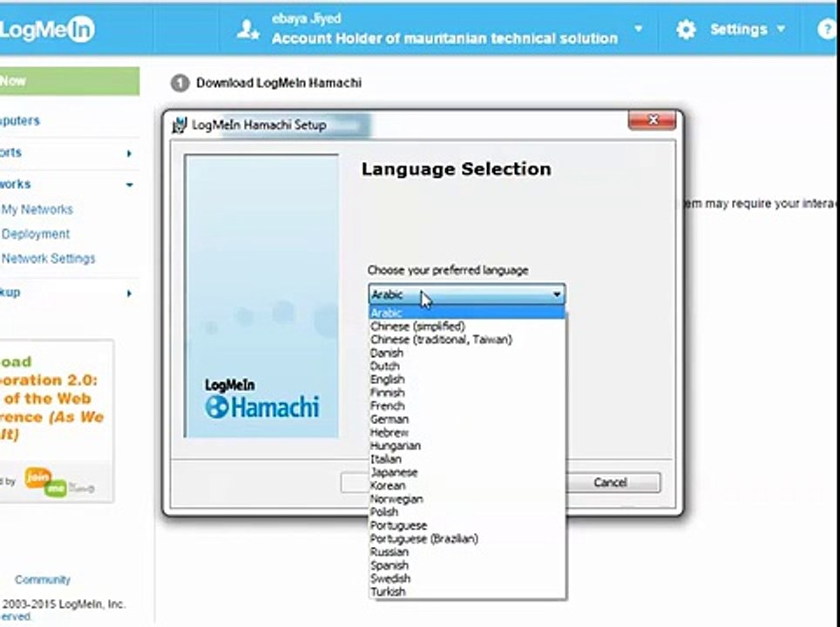Click the help question mark icon
This screenshot has width=840, height=627.
[827, 30]
